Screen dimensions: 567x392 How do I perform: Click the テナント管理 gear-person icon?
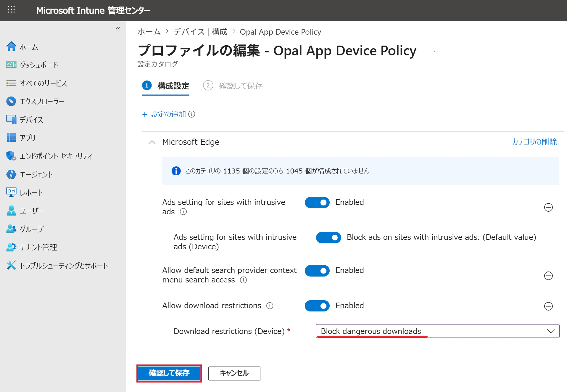pos(11,247)
